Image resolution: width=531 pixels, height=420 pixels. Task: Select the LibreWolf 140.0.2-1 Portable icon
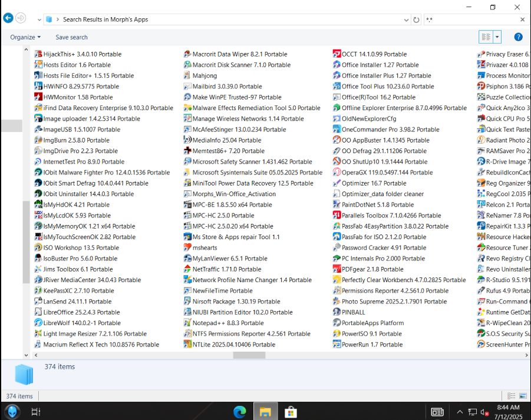click(x=38, y=323)
